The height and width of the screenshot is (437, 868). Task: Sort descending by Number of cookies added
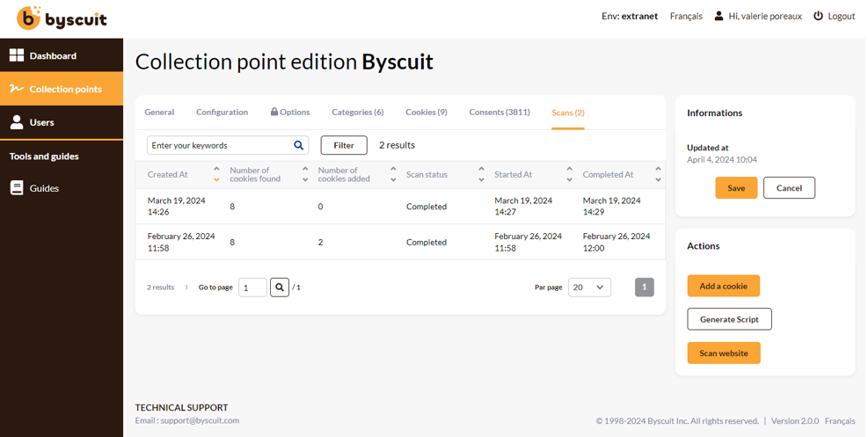pyautogui.click(x=393, y=179)
